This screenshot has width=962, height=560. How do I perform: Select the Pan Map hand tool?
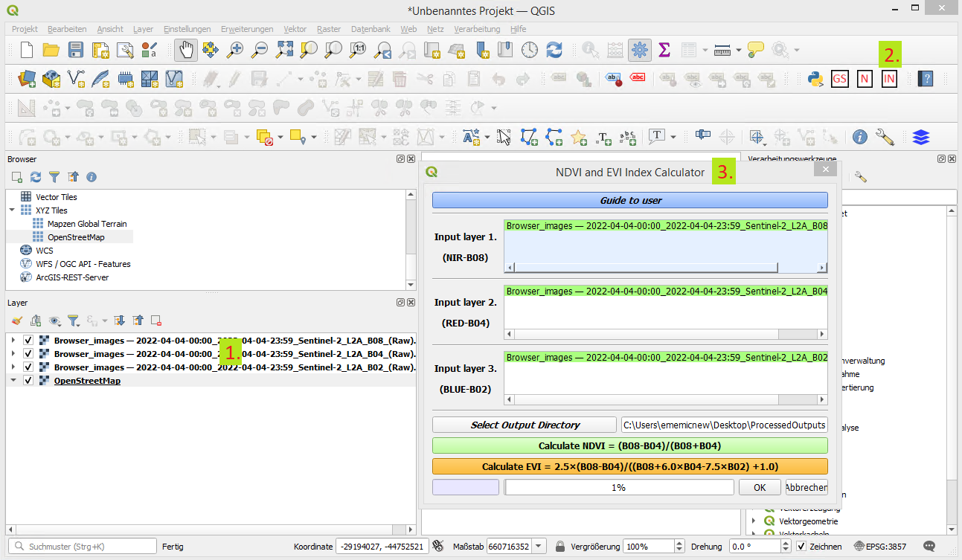point(186,50)
